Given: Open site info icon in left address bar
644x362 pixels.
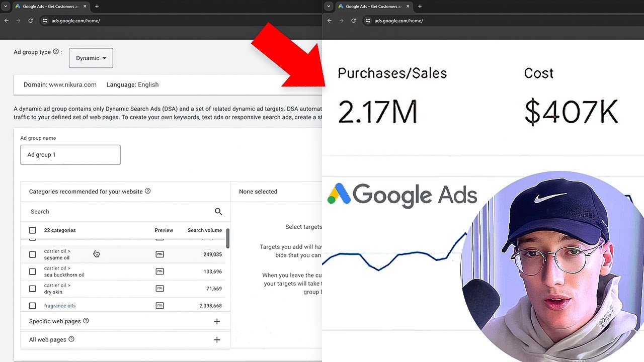Looking at the screenshot, I should pyautogui.click(x=45, y=21).
